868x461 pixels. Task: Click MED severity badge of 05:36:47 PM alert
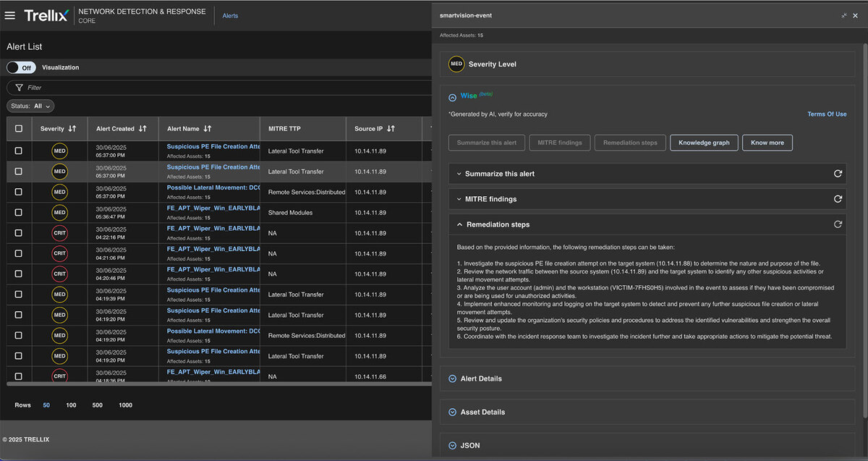click(59, 213)
